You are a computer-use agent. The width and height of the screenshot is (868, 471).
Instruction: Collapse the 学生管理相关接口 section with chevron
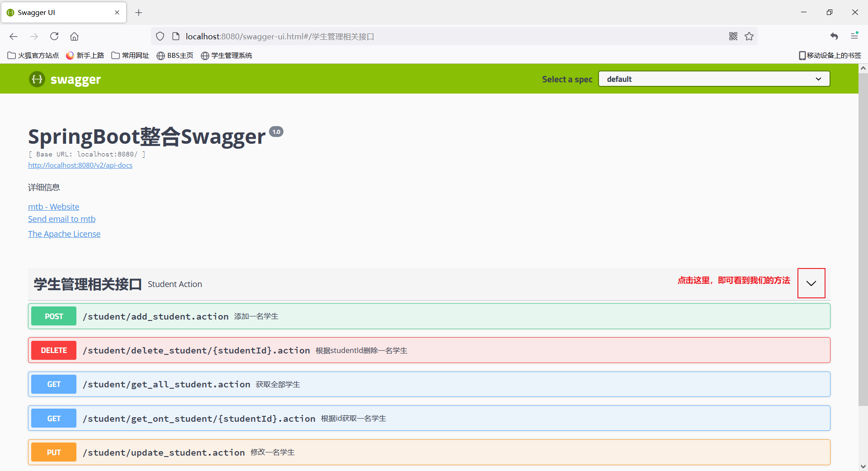coord(811,283)
